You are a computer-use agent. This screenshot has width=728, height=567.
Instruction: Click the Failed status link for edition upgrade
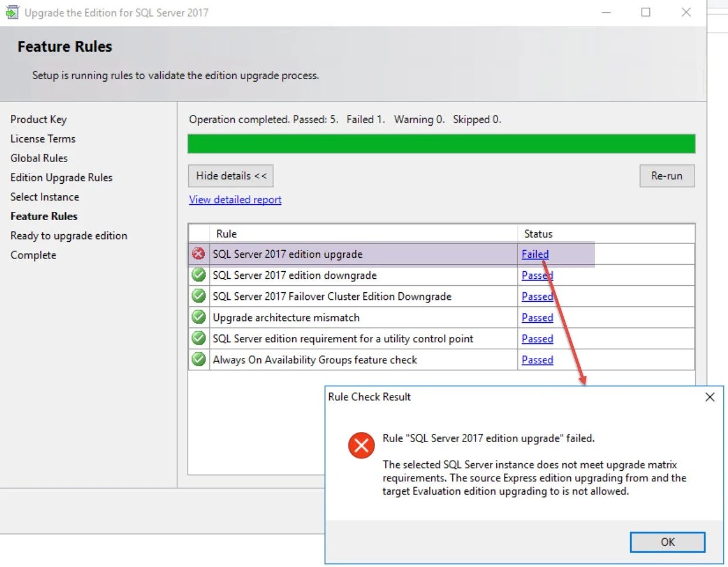pyautogui.click(x=534, y=254)
